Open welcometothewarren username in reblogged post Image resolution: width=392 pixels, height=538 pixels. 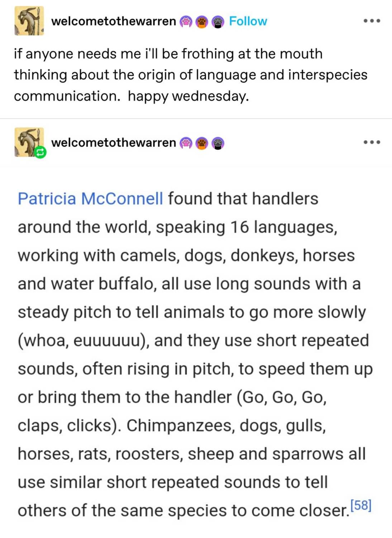pos(114,142)
